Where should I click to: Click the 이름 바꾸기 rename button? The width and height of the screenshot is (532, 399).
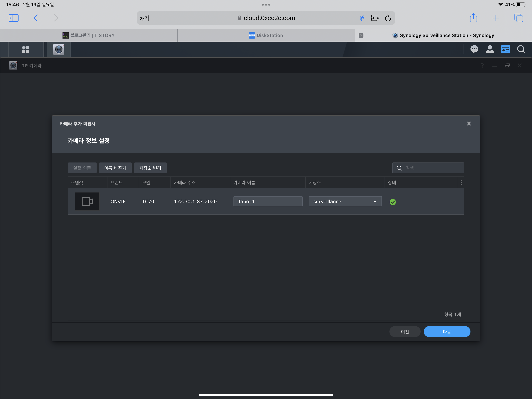pyautogui.click(x=115, y=168)
